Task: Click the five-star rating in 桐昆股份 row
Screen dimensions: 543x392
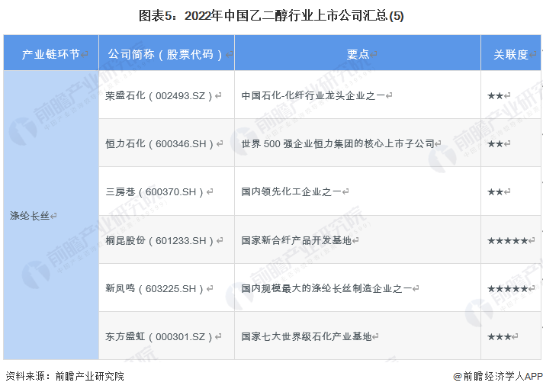Action: tap(508, 240)
